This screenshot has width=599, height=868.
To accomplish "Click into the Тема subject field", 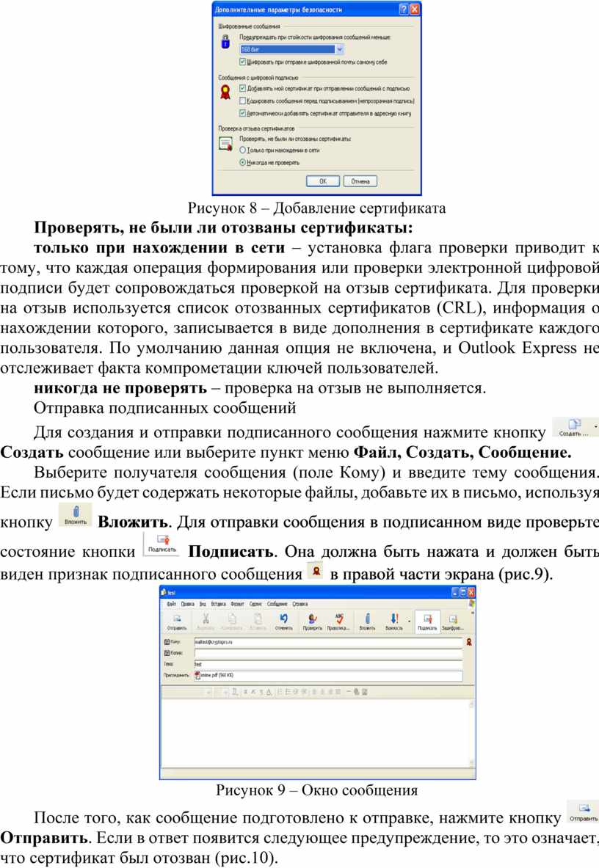I will click(328, 664).
